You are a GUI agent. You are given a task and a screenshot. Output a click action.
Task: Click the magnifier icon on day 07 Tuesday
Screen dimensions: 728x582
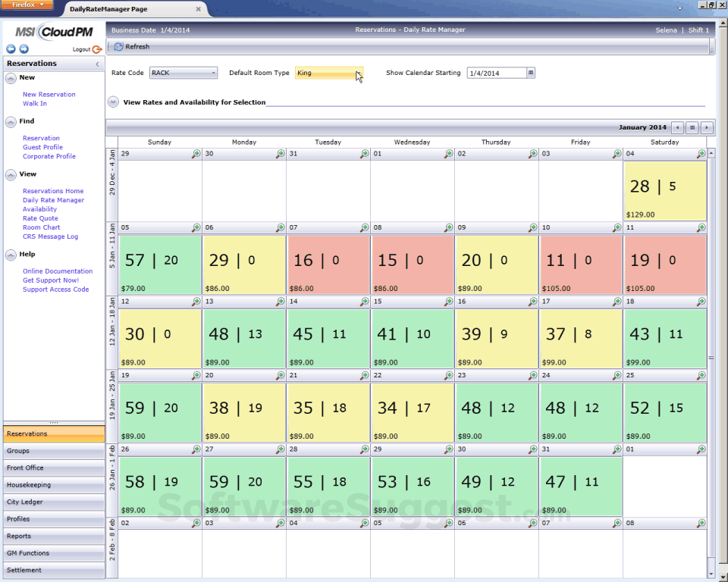click(365, 227)
